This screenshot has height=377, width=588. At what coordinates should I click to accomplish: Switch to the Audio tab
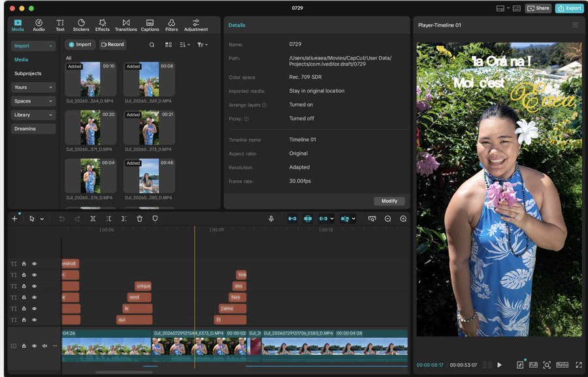[39, 25]
